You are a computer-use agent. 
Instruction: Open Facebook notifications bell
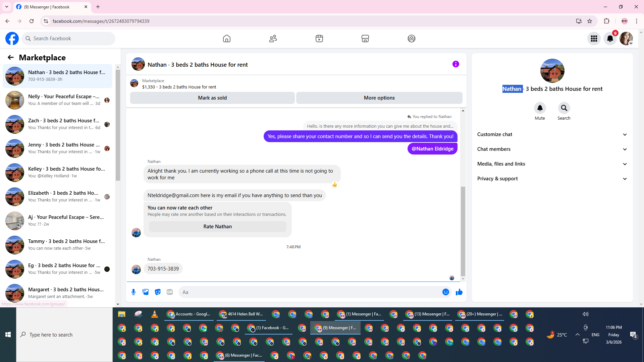pos(610,39)
